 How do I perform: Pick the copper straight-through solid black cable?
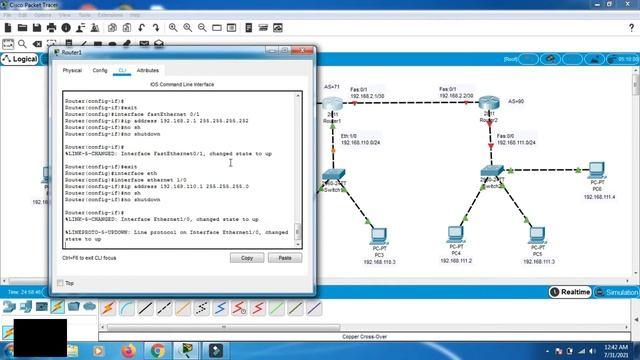pos(145,309)
